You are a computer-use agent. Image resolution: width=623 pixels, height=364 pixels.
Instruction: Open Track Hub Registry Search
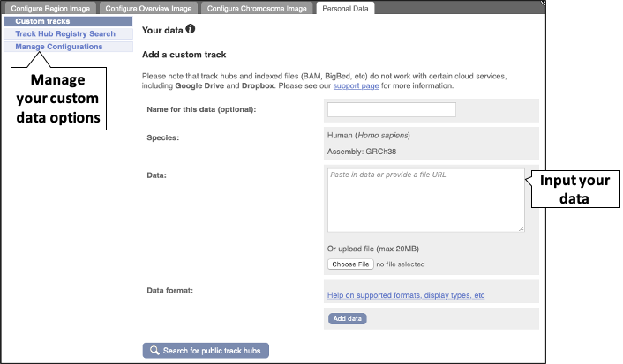(64, 33)
